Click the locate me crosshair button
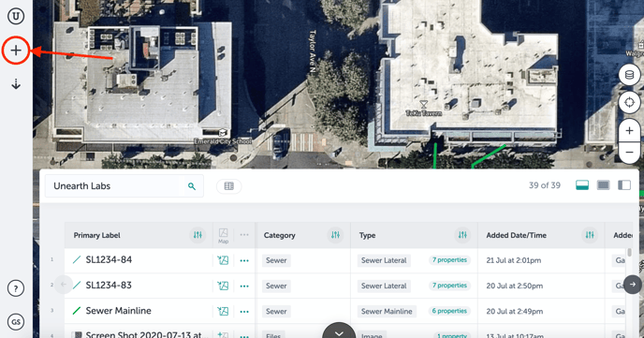The width and height of the screenshot is (644, 338). pos(629,102)
